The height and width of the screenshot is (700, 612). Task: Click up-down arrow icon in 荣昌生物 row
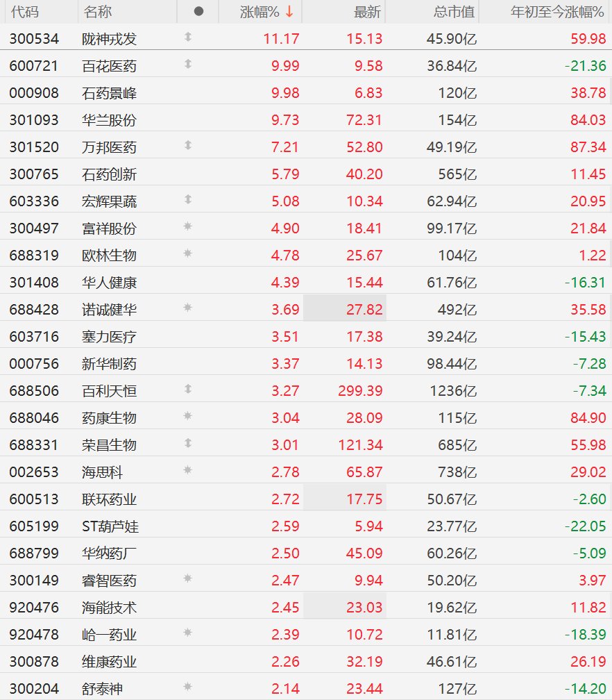(188, 443)
